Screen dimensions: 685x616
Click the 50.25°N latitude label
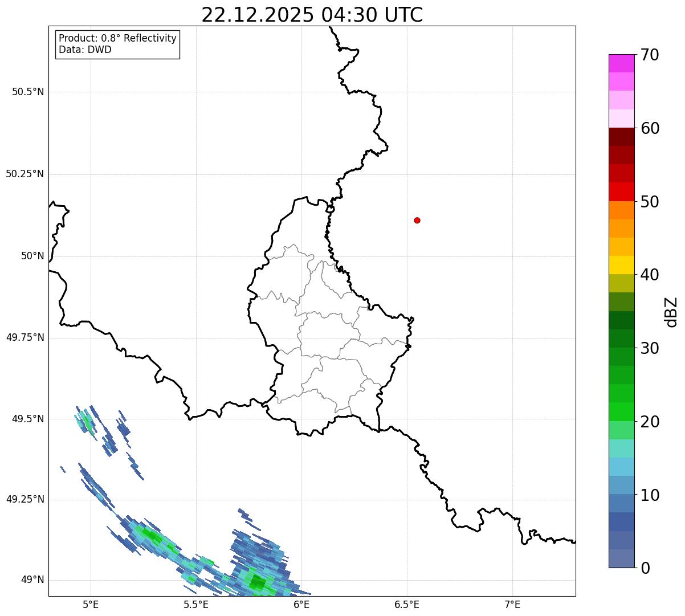[x=25, y=174]
